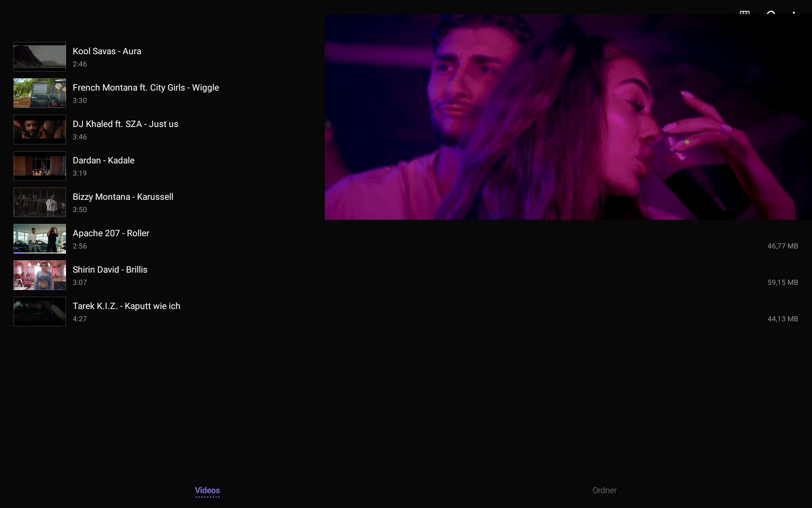Switch to the Videos tab
812x508 pixels.
(207, 490)
